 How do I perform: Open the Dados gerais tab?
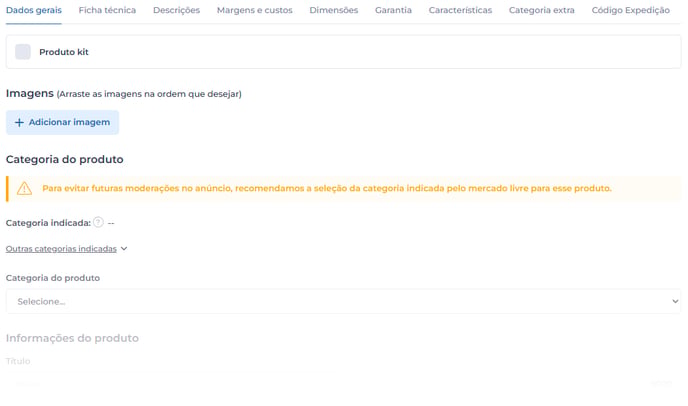pos(34,10)
